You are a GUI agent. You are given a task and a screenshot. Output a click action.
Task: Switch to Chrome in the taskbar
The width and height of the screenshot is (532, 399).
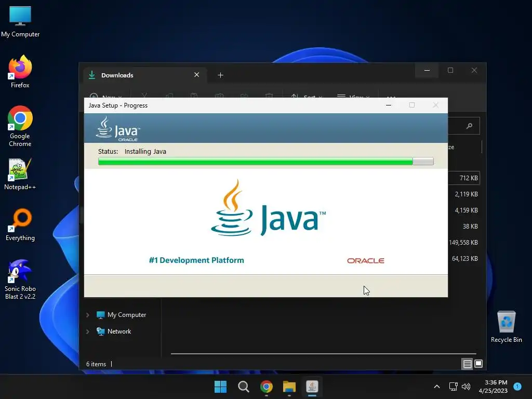pos(267,387)
